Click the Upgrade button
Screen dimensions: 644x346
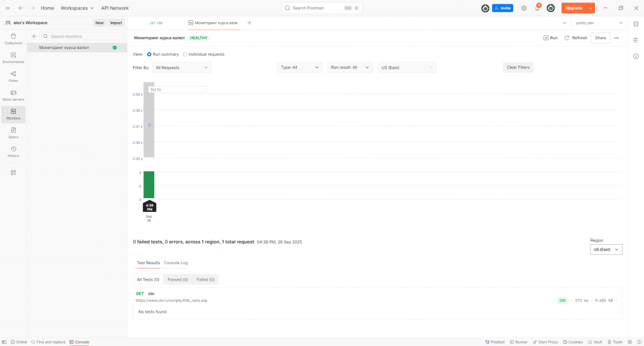(x=574, y=8)
